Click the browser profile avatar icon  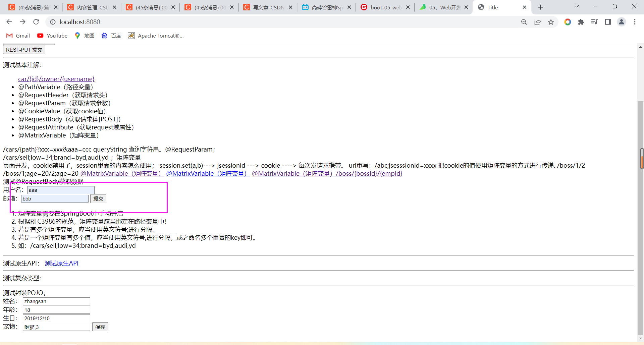(622, 22)
